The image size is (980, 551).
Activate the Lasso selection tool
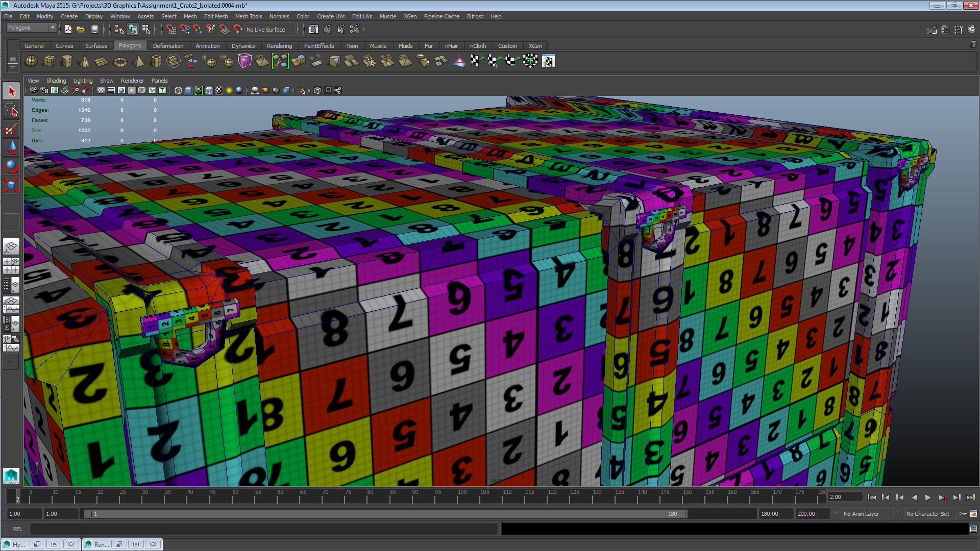(x=11, y=110)
